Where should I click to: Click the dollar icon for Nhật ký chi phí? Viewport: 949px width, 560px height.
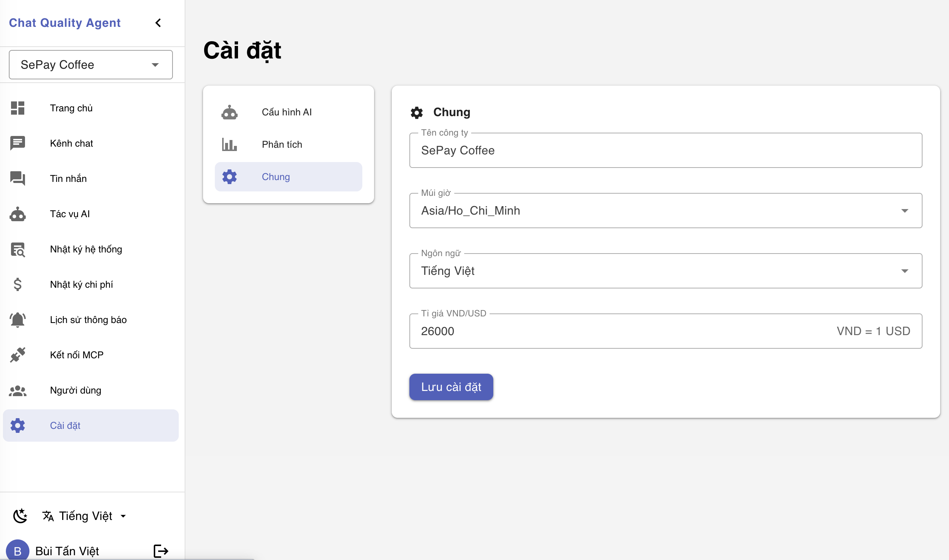tap(17, 284)
